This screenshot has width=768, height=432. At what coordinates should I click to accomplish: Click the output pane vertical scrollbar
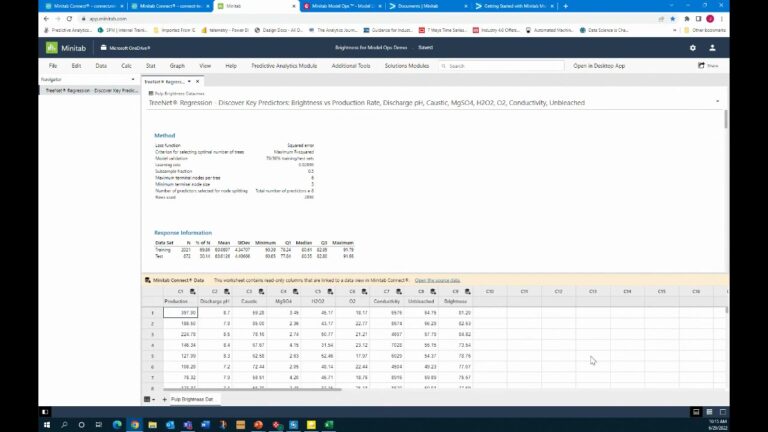(x=725, y=120)
